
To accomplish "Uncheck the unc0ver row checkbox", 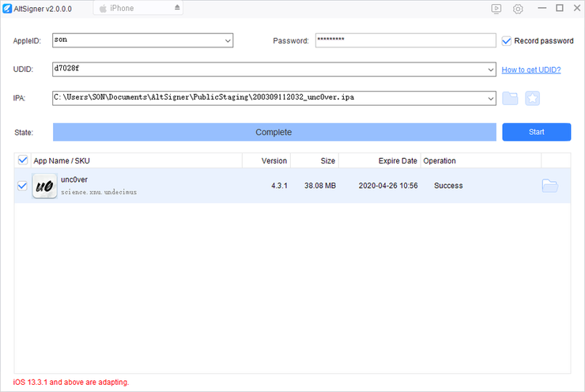I will [22, 186].
